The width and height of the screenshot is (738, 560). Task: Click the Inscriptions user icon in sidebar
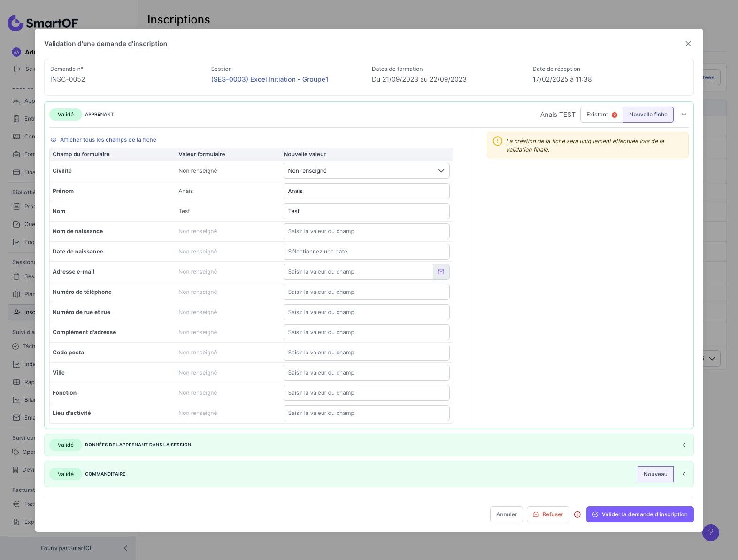16,312
